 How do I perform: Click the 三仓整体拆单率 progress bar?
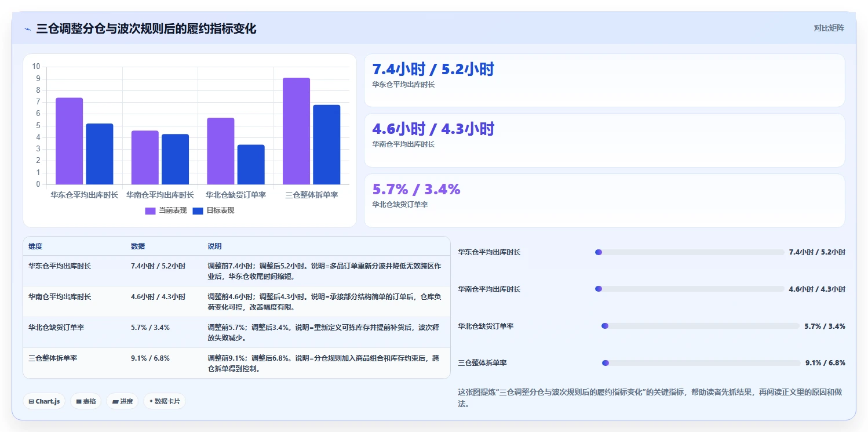[702, 363]
